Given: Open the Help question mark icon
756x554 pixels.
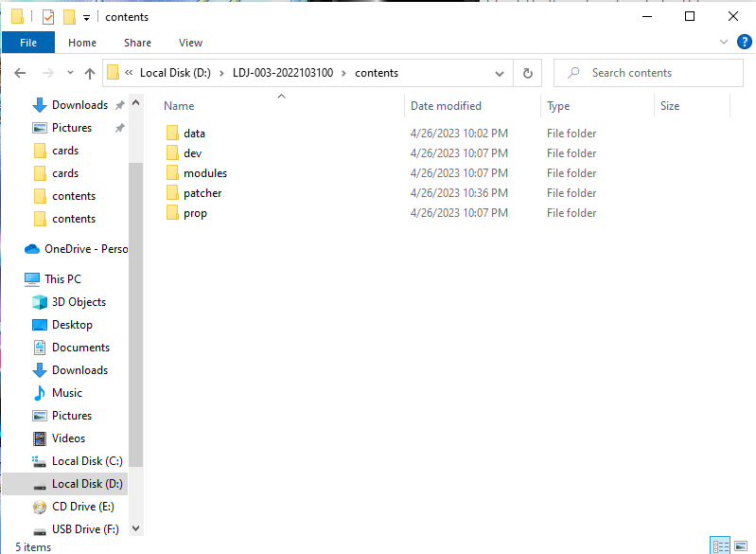Looking at the screenshot, I should click(744, 42).
